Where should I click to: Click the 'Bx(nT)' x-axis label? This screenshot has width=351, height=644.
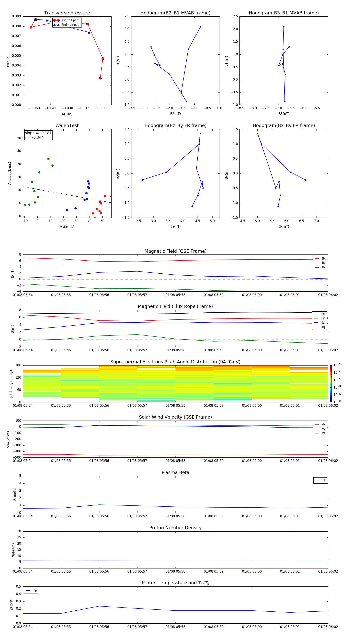click(284, 227)
